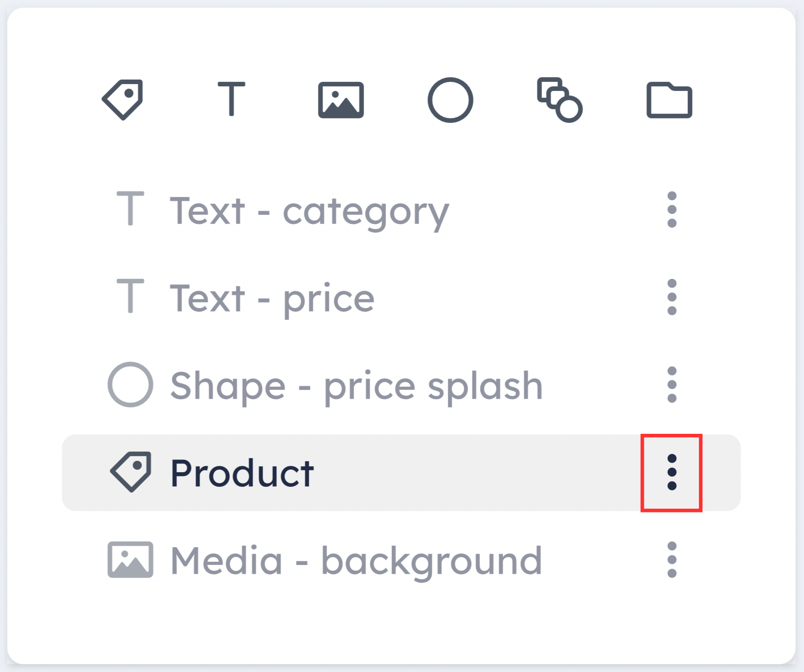Add a media image layer

click(341, 100)
